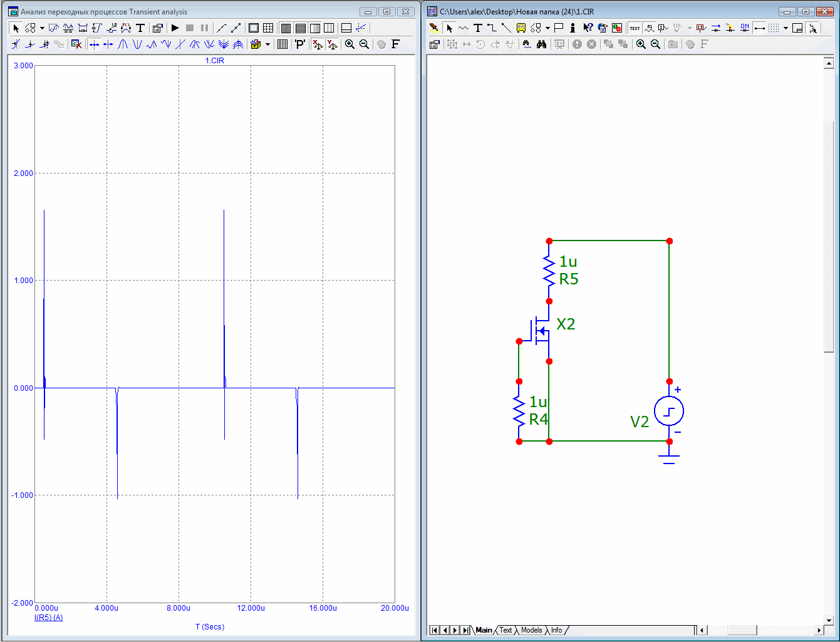Click the 1.CIR plot title text
The image size is (840, 642).
click(215, 61)
